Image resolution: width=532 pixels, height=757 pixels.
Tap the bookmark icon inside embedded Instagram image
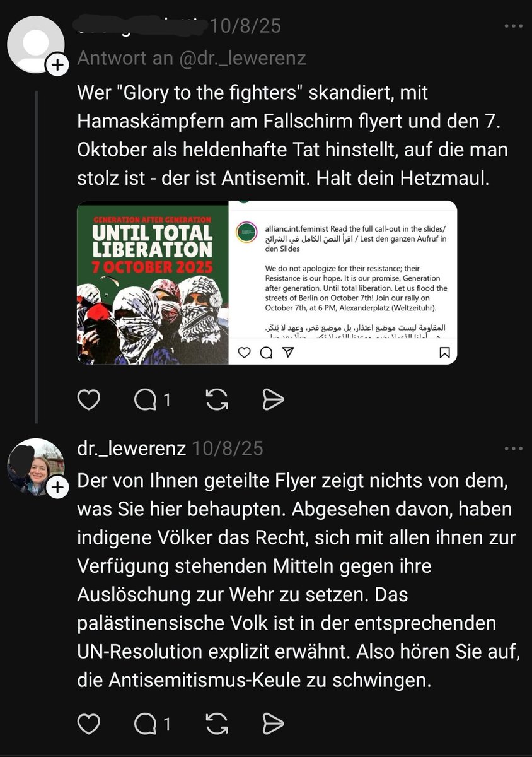pos(444,353)
